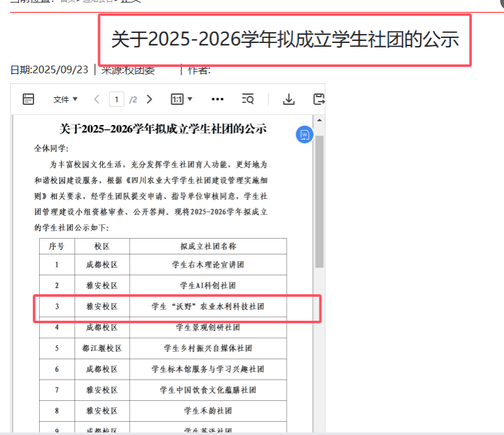The image size is (504, 435).
Task: Click the PDF vertical scrollbar thumb
Action: coord(320,202)
